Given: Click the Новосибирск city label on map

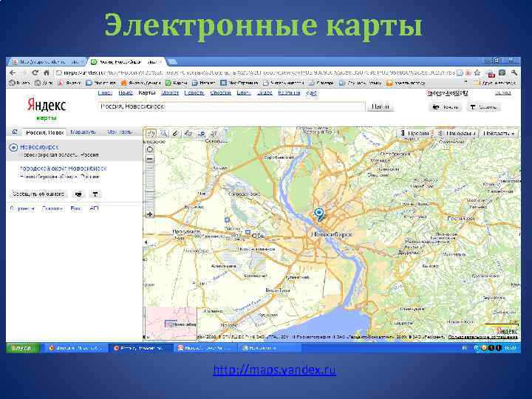Looking at the screenshot, I should (332, 234).
